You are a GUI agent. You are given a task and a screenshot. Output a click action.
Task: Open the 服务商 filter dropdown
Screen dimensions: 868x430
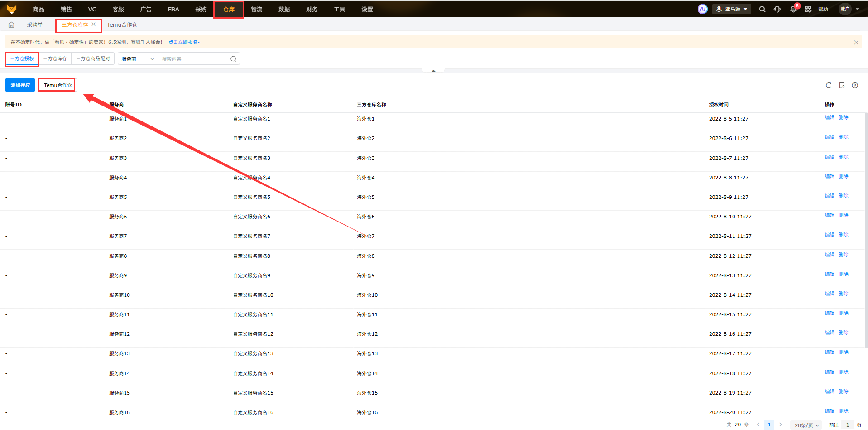tap(138, 59)
